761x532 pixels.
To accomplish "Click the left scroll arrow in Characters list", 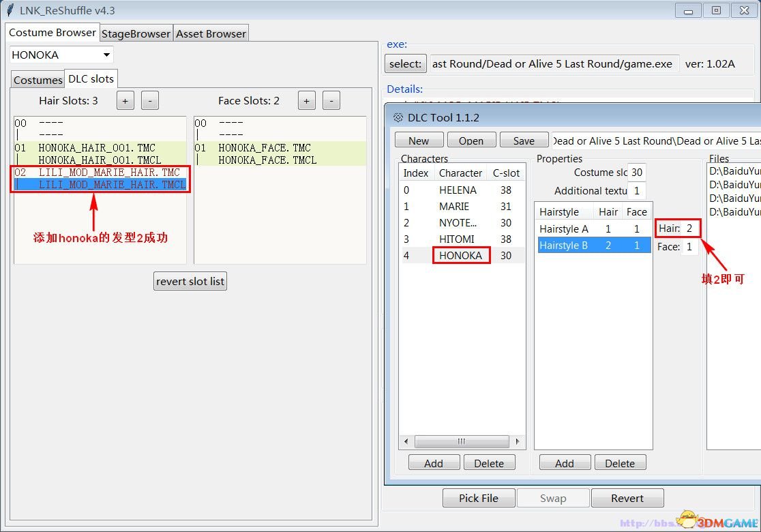I will pyautogui.click(x=406, y=441).
